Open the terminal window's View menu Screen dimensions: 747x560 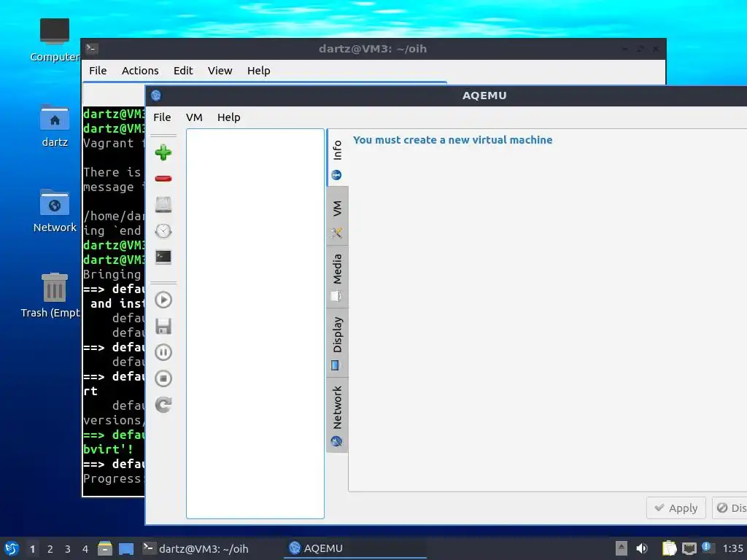tap(220, 71)
